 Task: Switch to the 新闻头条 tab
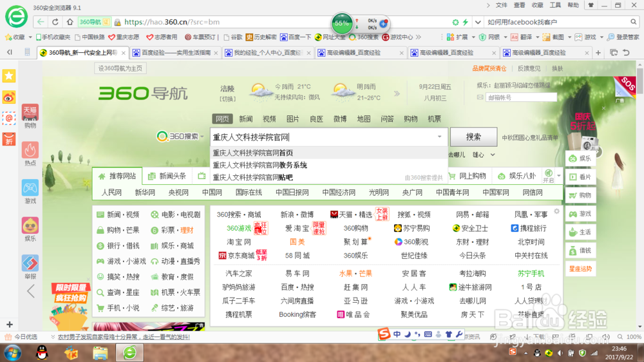(167, 176)
